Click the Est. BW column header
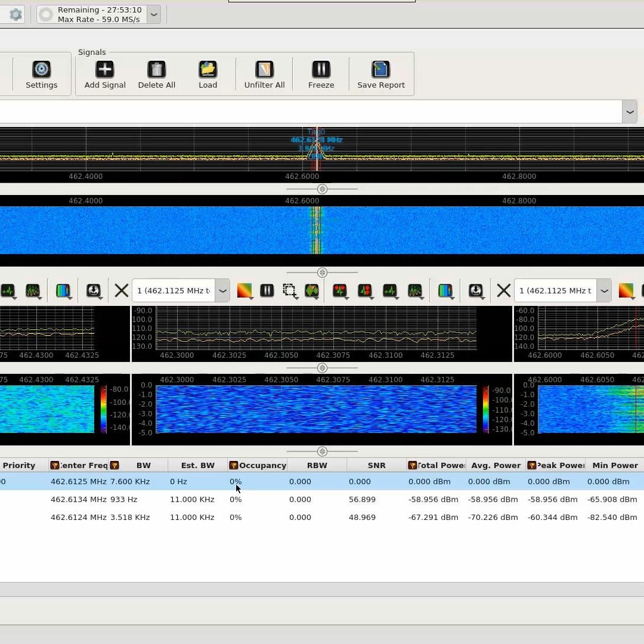This screenshot has width=644, height=644. pos(197,466)
